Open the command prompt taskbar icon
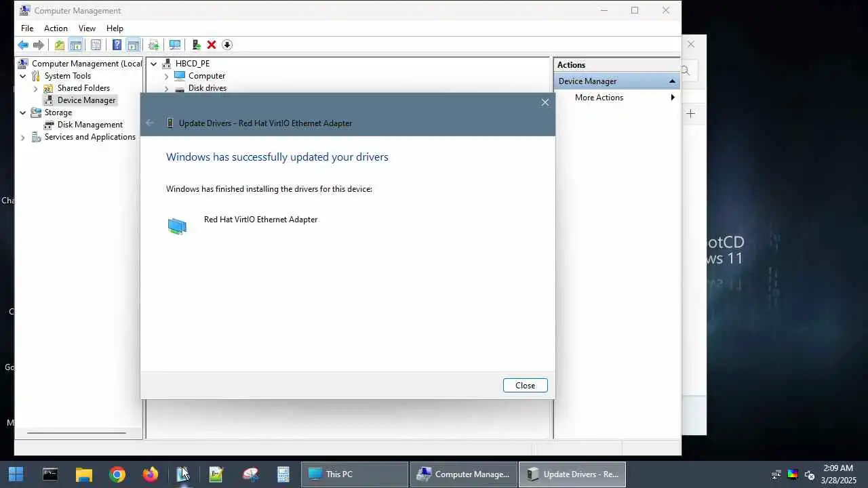 pos(50,474)
